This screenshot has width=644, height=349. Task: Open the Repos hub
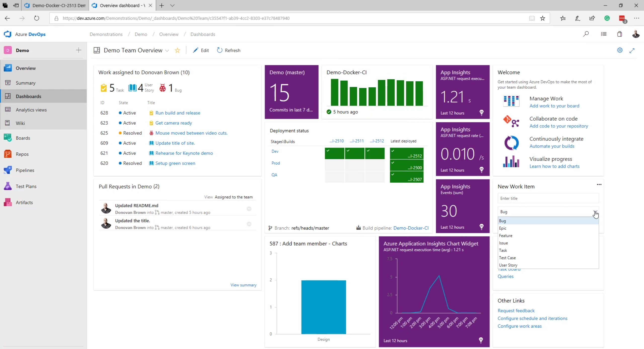[43, 154]
